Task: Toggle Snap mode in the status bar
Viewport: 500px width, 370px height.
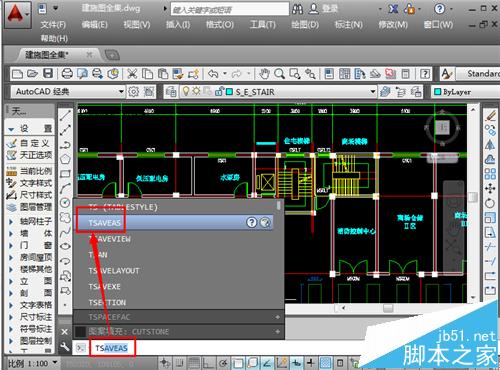Action: click(180, 363)
